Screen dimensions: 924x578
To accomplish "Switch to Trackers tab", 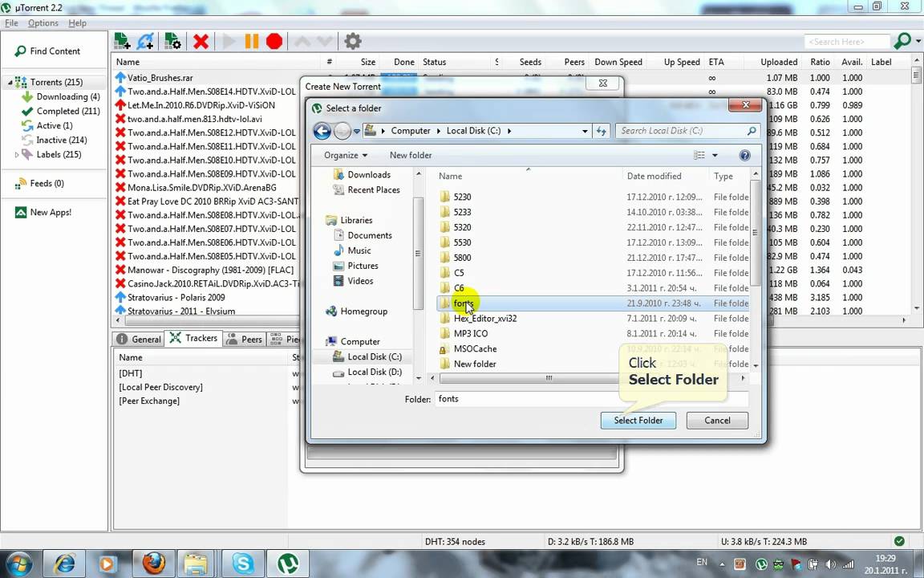I will click(x=193, y=339).
